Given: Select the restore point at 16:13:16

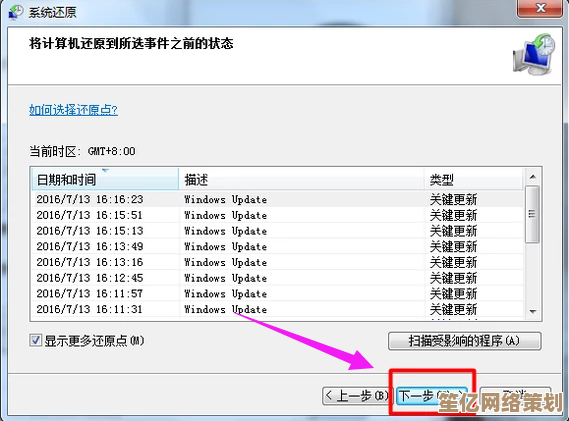Looking at the screenshot, I should 278,262.
